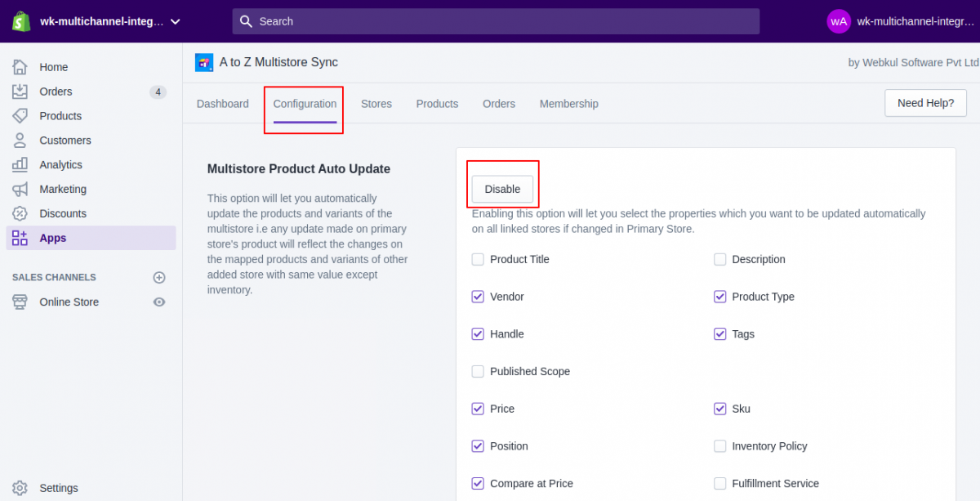Click the Orders count badge 4

(x=158, y=92)
